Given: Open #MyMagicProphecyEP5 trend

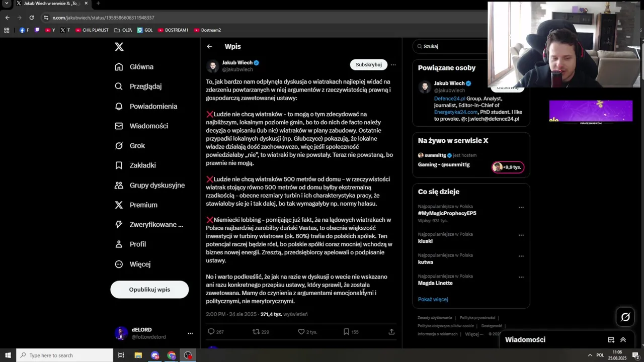Looking at the screenshot, I should 447,213.
